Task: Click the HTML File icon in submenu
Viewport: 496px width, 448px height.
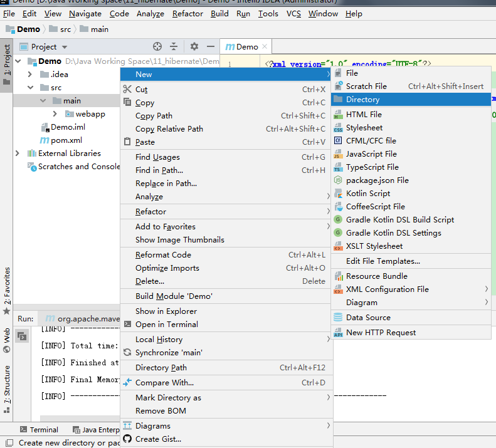Action: click(x=338, y=114)
